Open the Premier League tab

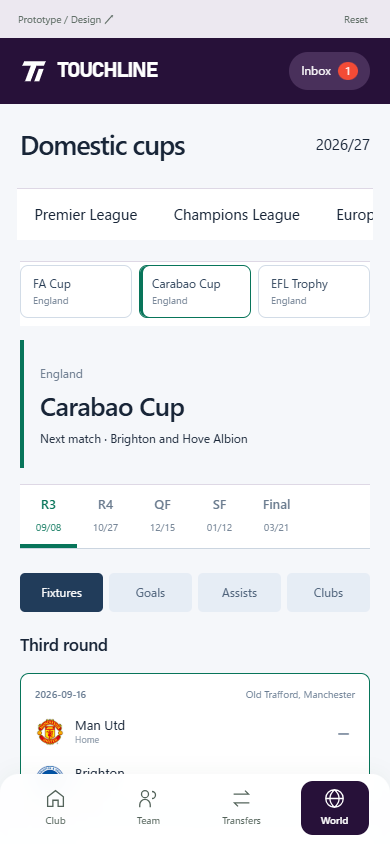coord(86,215)
